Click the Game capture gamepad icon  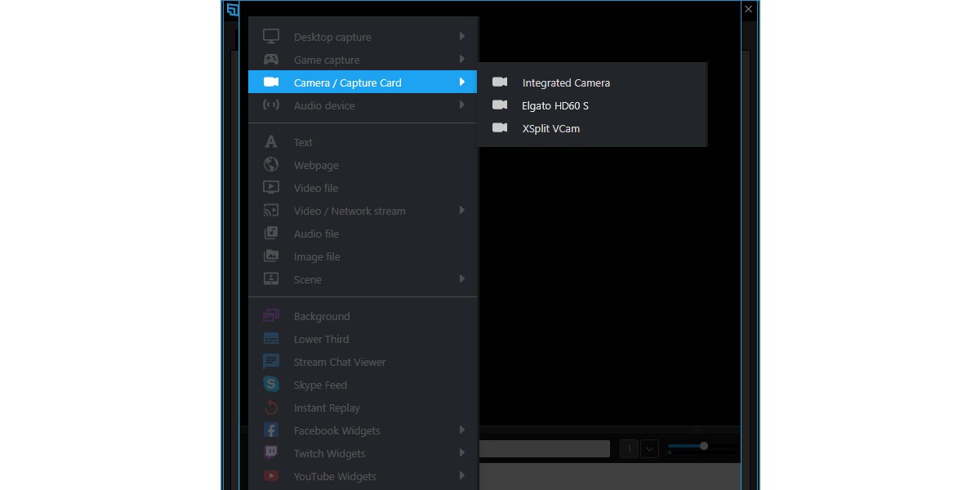[x=270, y=59]
